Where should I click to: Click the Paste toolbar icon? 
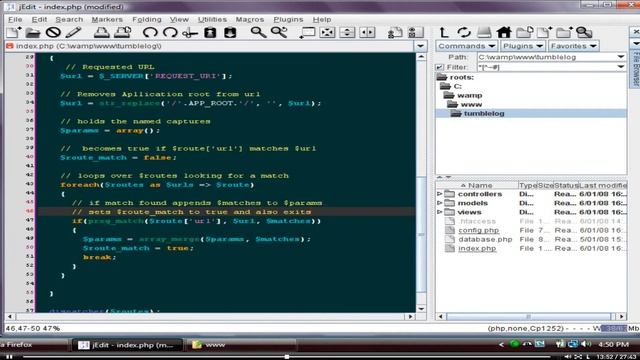point(230,32)
